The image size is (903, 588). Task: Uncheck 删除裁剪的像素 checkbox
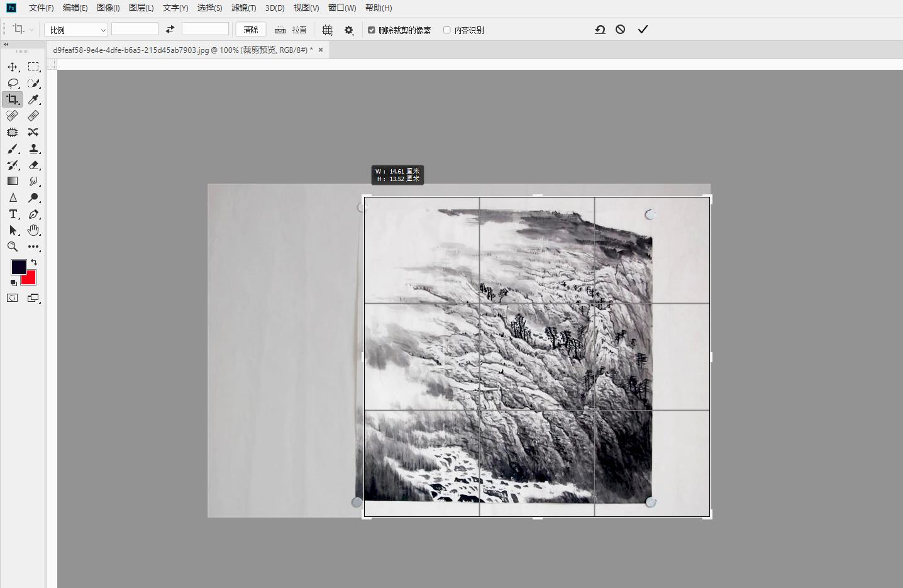(x=372, y=30)
